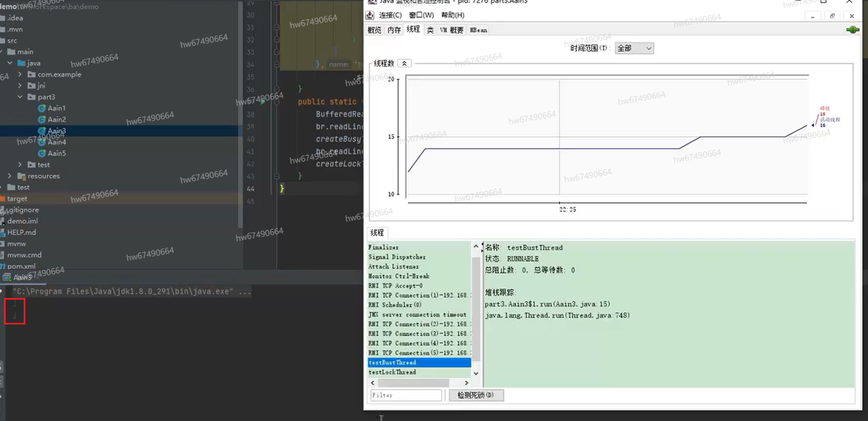Click the run gutter icon in editor

point(262,102)
